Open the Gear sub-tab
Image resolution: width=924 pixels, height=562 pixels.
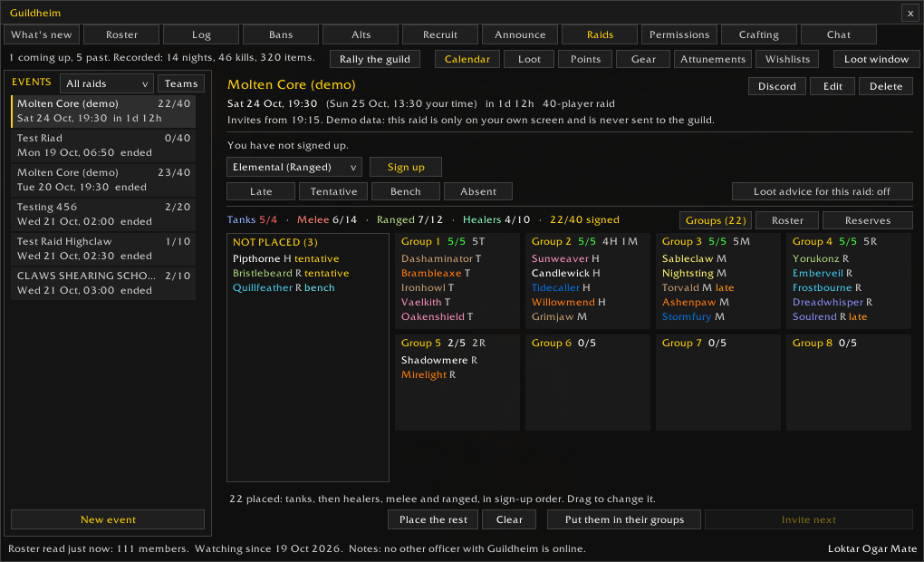click(643, 59)
